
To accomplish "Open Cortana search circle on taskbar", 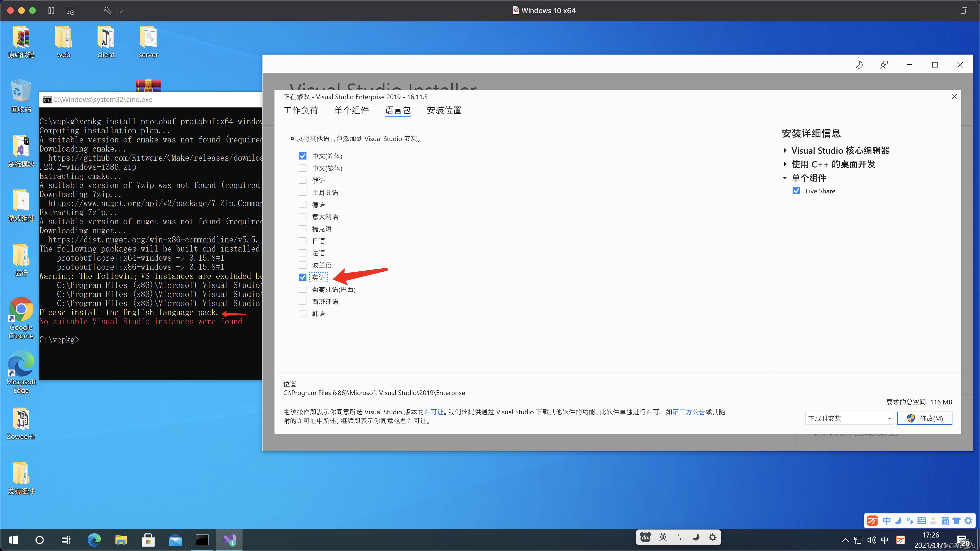I will pyautogui.click(x=40, y=540).
